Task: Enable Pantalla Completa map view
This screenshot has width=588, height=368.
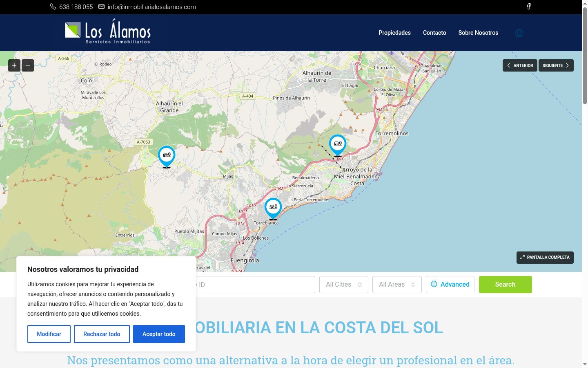Action: tap(545, 258)
